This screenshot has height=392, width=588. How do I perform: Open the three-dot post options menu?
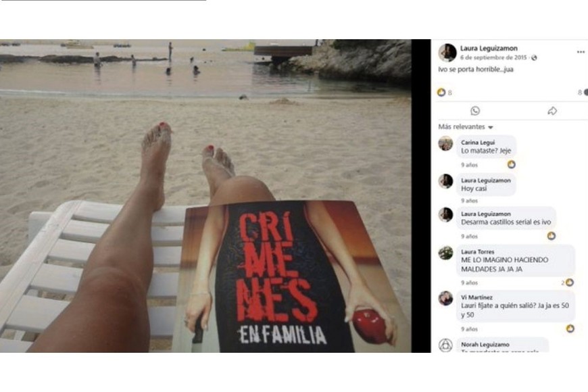(581, 52)
